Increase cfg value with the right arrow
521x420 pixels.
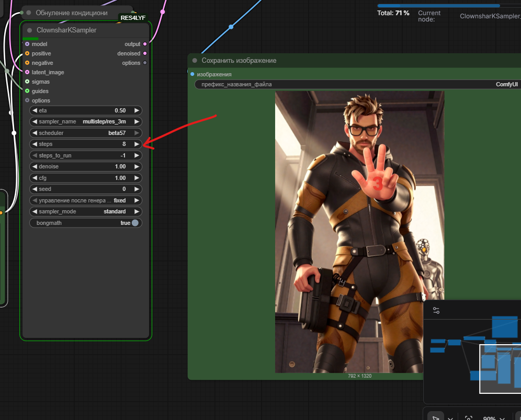pos(137,178)
